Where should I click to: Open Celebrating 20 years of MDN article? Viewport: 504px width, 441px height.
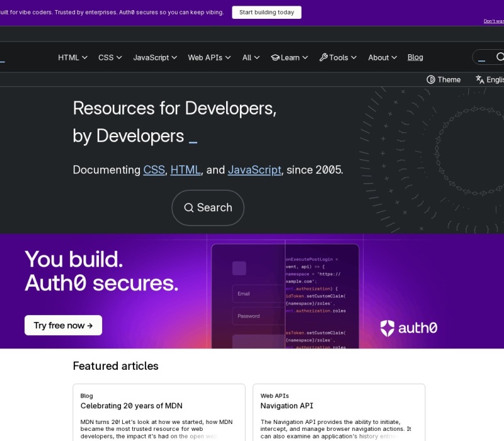click(x=131, y=406)
